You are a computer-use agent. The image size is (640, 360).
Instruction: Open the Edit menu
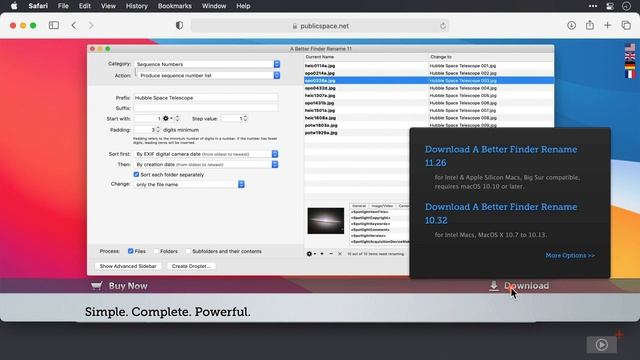(84, 6)
